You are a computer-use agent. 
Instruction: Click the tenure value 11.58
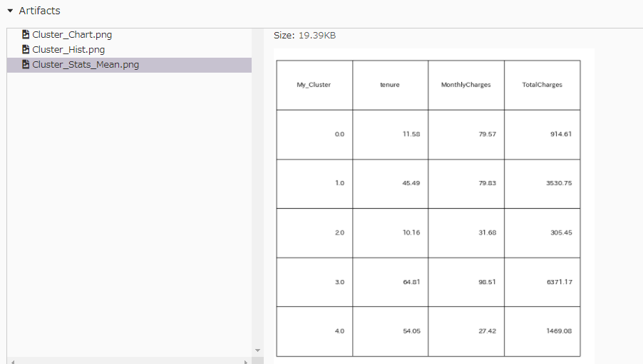[411, 134]
